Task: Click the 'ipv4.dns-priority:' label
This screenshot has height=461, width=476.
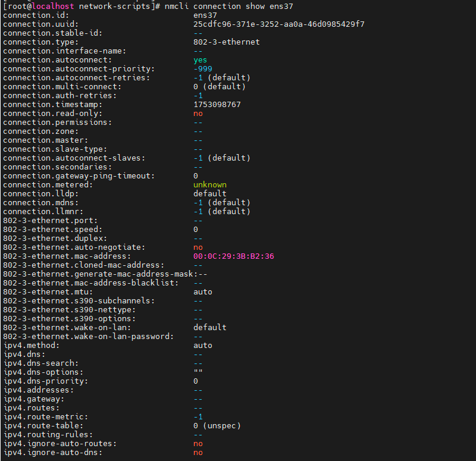Action: point(46,381)
